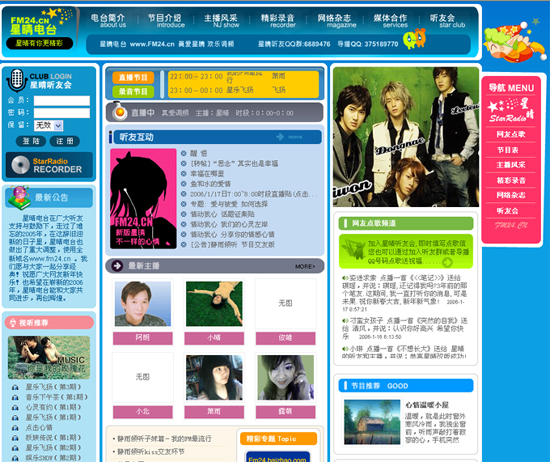Select the 直播节目 tab button
The width and height of the screenshot is (550, 462).
tap(133, 78)
